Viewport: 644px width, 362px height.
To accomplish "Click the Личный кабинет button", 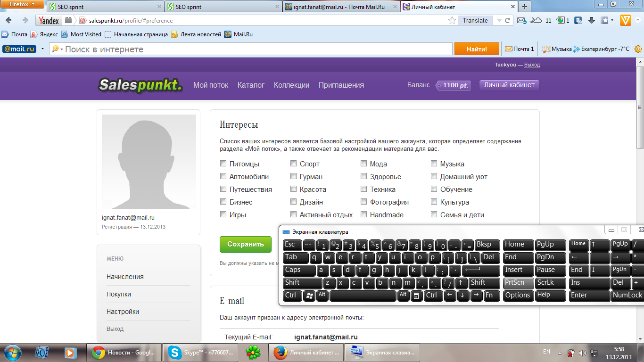I will coord(509,85).
